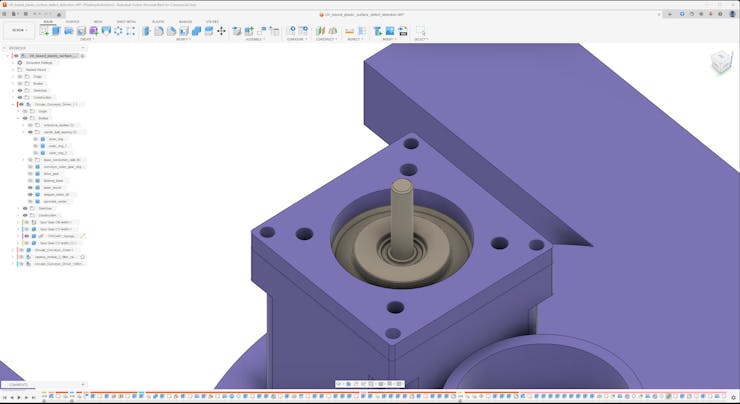The image size is (740, 404).
Task: Click the ViewCube in the corner
Action: (721, 62)
